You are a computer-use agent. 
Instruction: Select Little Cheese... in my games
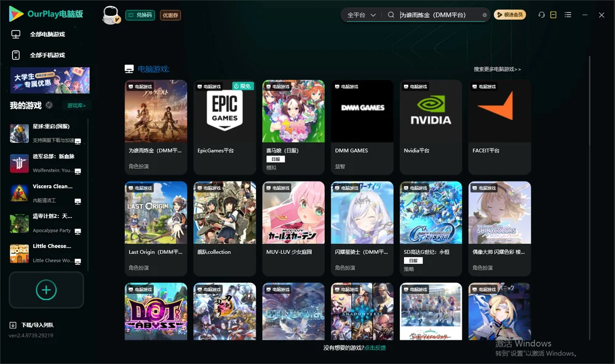coord(46,253)
